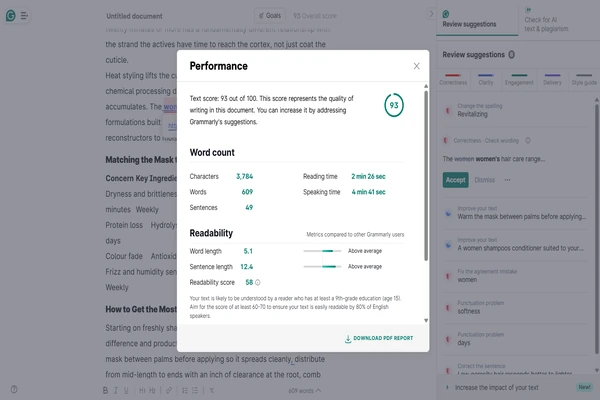Close the Performance dialog

(416, 66)
